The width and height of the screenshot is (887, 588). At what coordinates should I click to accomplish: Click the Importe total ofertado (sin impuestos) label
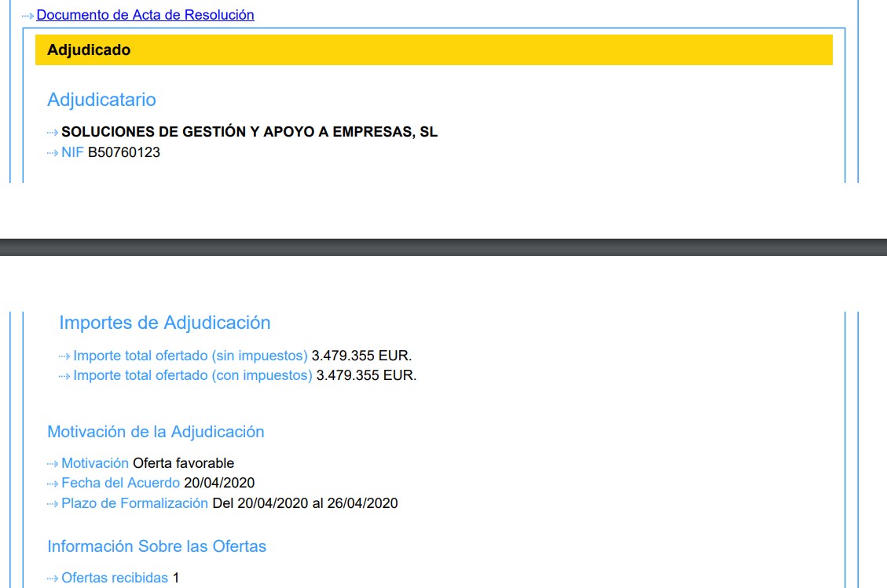point(190,356)
